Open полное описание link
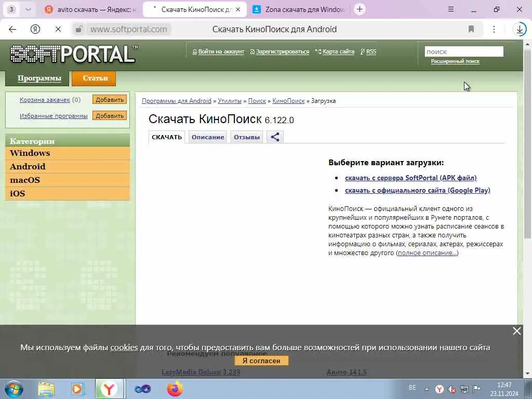 click(427, 253)
